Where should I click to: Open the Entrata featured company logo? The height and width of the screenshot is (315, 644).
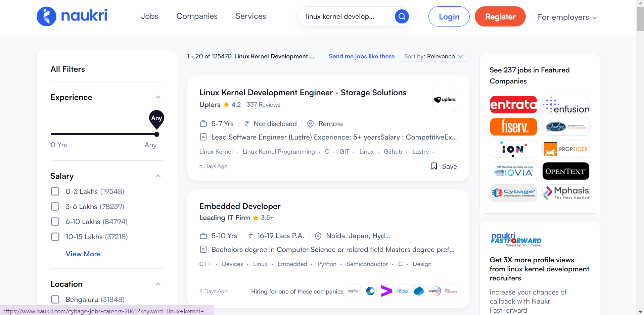tap(513, 105)
